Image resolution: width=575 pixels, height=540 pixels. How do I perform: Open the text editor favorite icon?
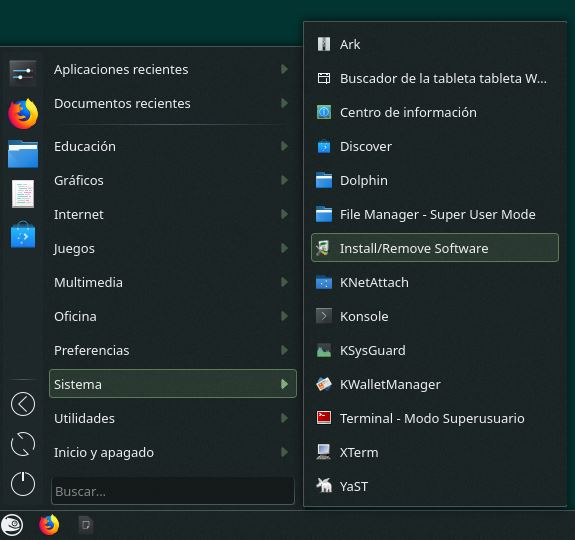click(x=23, y=194)
